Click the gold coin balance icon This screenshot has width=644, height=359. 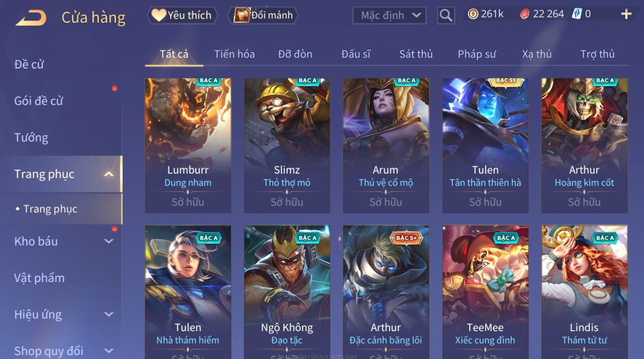(x=473, y=14)
